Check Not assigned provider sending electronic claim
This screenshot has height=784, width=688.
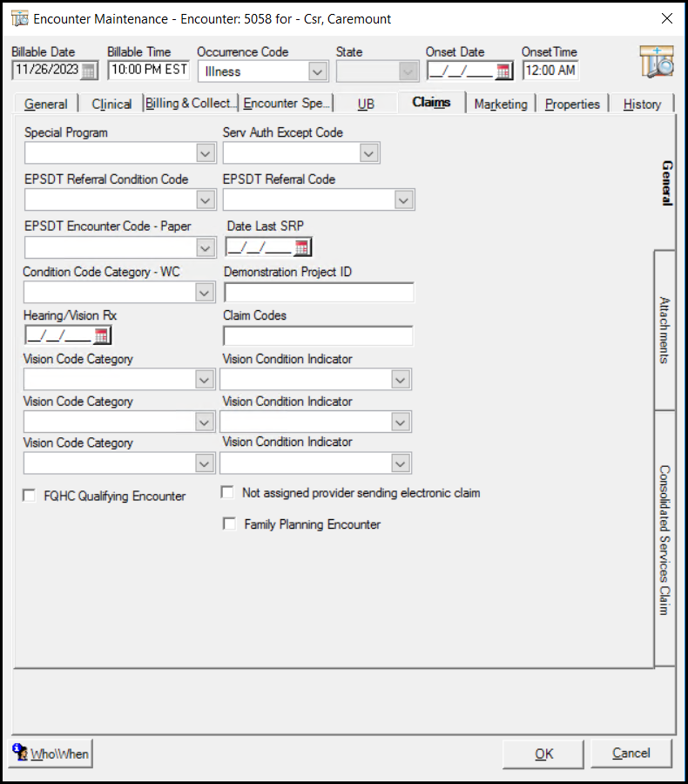(227, 492)
